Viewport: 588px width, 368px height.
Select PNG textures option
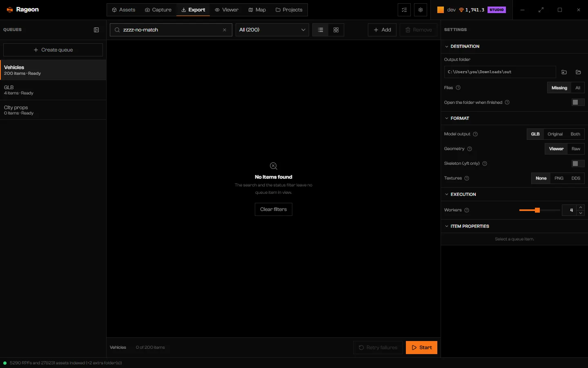(x=559, y=178)
